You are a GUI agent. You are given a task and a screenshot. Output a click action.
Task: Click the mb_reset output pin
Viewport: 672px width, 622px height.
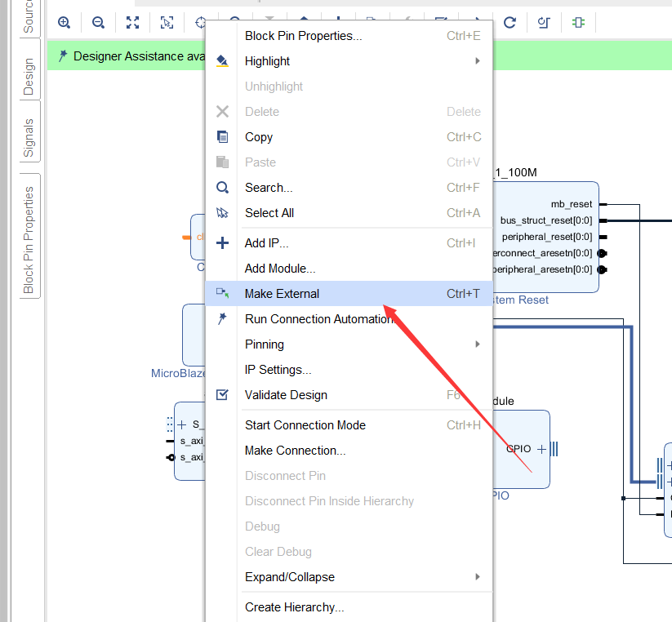603,204
